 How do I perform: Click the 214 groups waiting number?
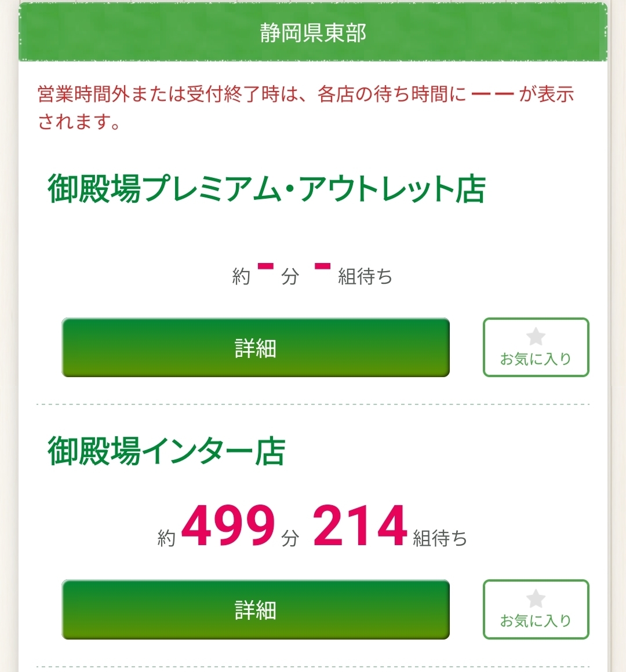[360, 526]
